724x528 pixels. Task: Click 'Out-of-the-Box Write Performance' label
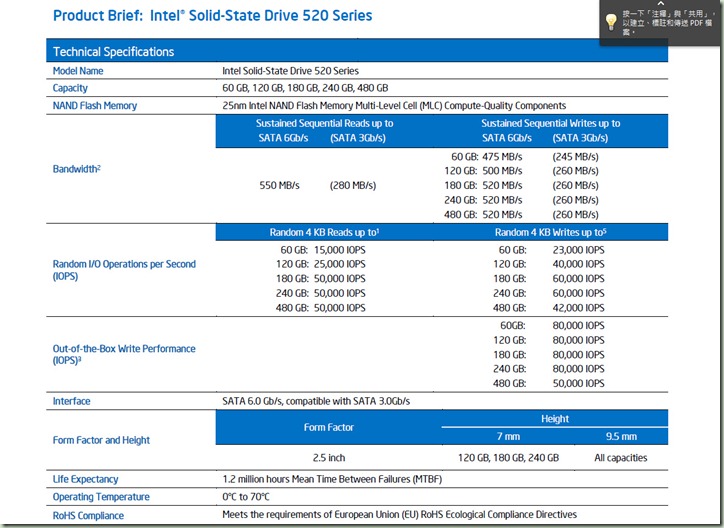pos(124,354)
